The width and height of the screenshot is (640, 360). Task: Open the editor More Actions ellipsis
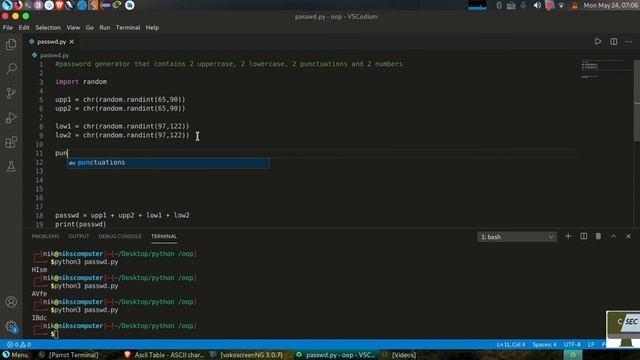(629, 41)
